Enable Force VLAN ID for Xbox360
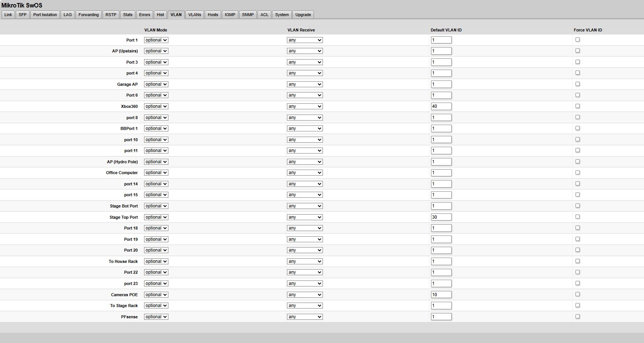 (577, 106)
